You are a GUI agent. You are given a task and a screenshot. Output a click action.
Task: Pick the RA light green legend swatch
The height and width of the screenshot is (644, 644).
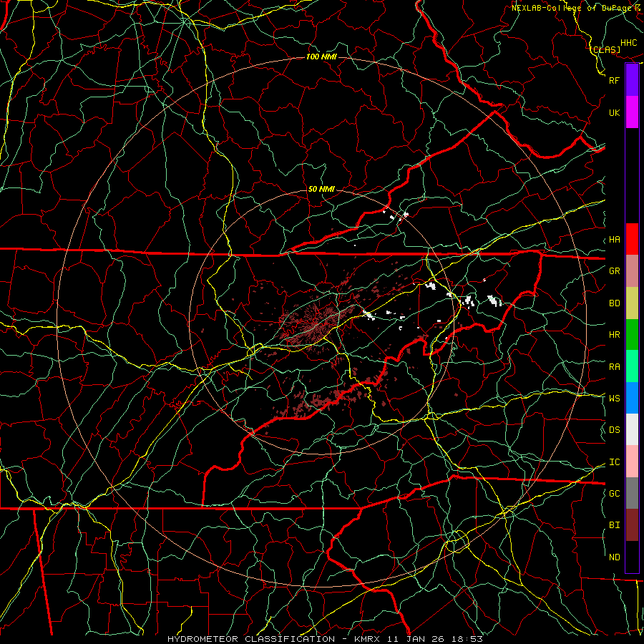[x=632, y=366]
